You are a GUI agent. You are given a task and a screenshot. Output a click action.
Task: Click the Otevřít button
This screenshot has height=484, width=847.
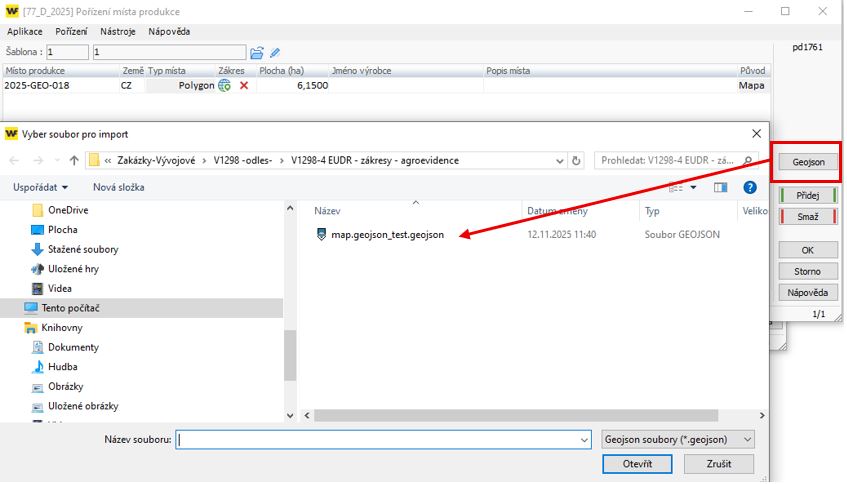[x=636, y=464]
